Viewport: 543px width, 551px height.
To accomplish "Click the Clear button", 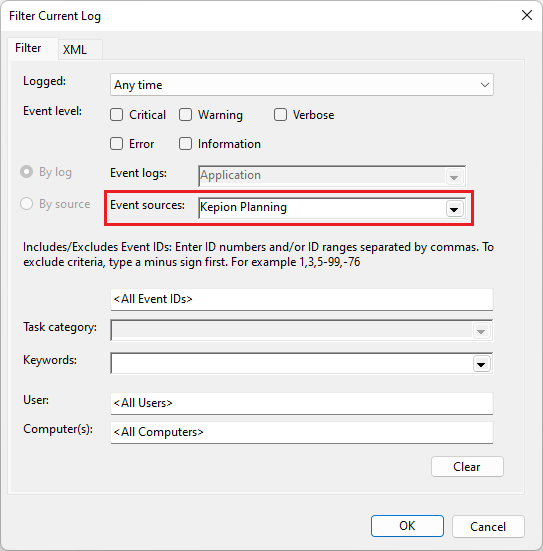I will coord(467,467).
